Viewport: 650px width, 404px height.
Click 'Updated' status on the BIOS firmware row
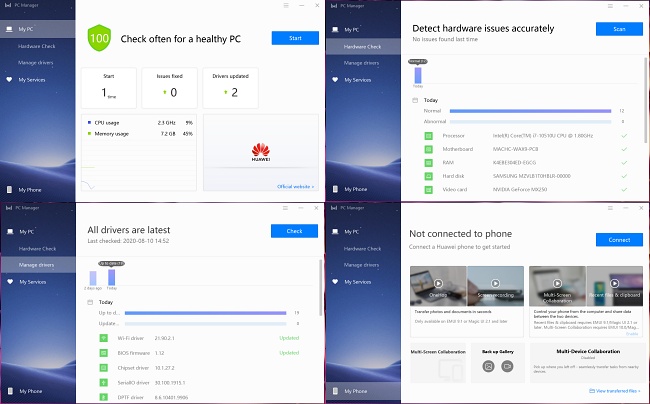point(289,353)
